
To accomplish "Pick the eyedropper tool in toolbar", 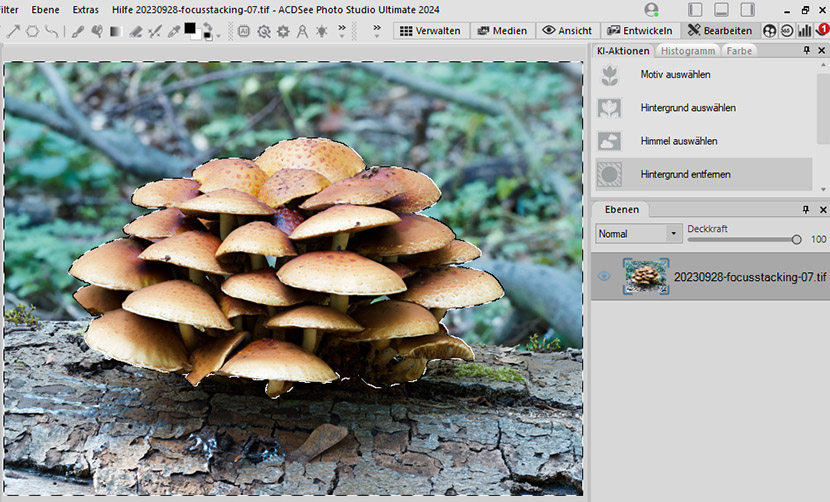I will click(173, 31).
